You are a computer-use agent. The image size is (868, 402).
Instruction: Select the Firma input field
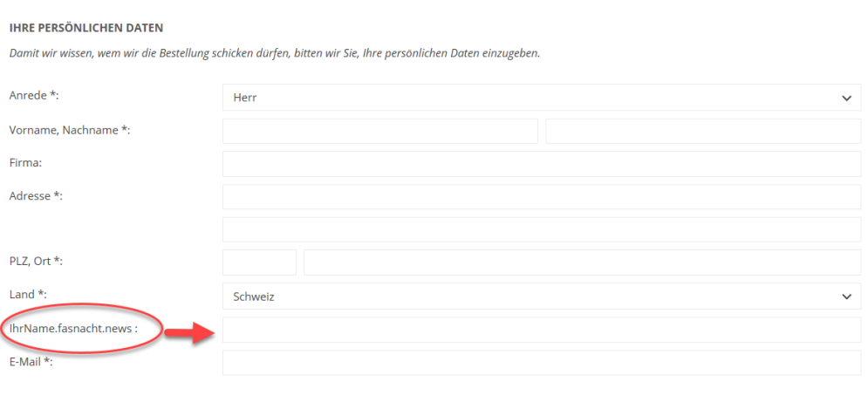point(541,164)
